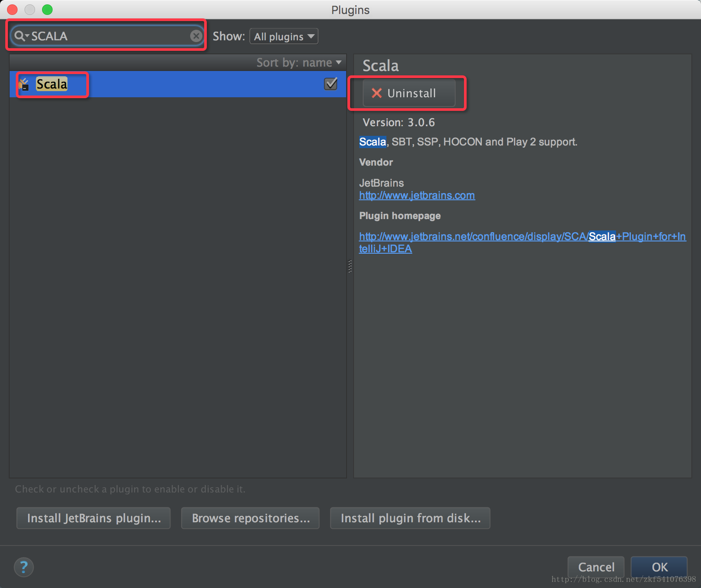The width and height of the screenshot is (701, 588).
Task: Open the Scala plugin homepage confluence link
Action: 522,243
